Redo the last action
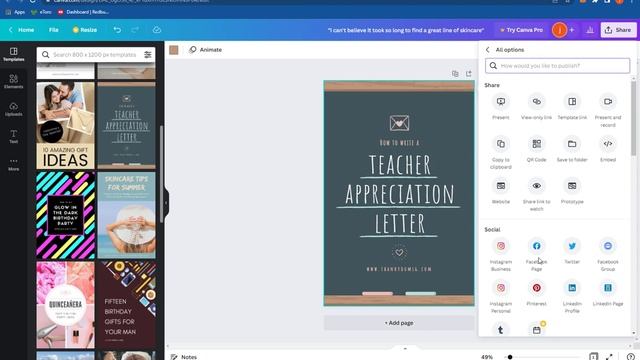Viewport: 640px width, 360px height. [x=135, y=30]
